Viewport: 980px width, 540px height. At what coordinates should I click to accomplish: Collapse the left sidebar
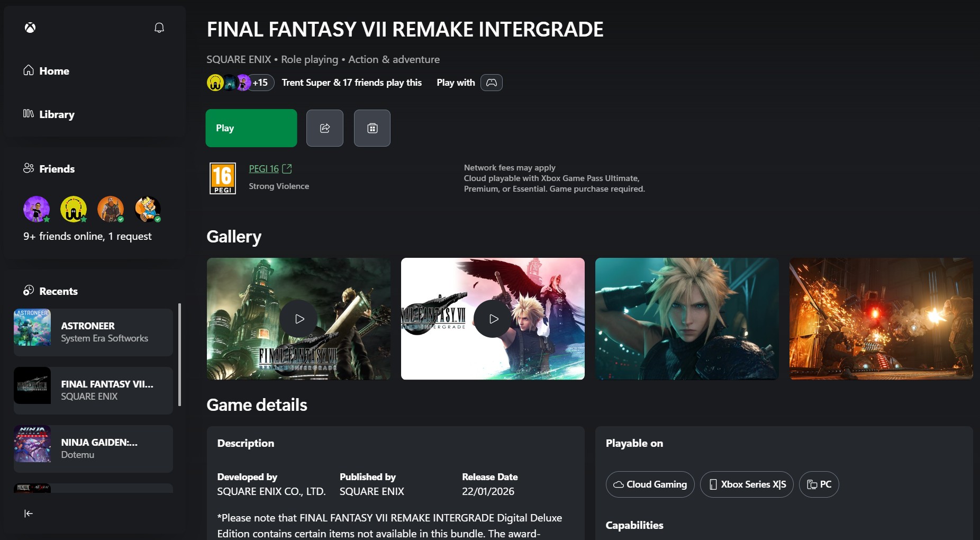(29, 513)
